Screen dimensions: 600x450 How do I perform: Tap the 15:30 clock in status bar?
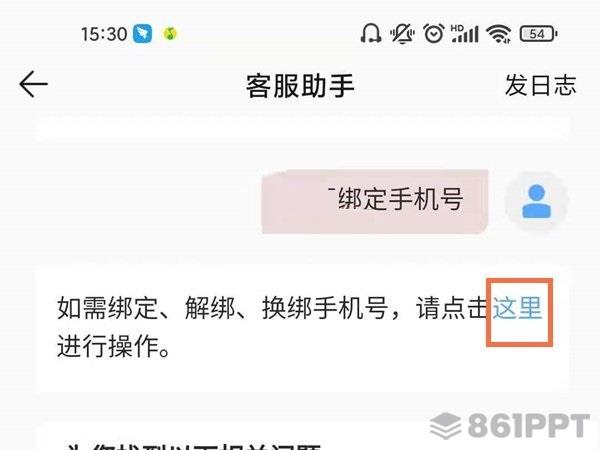[104, 34]
